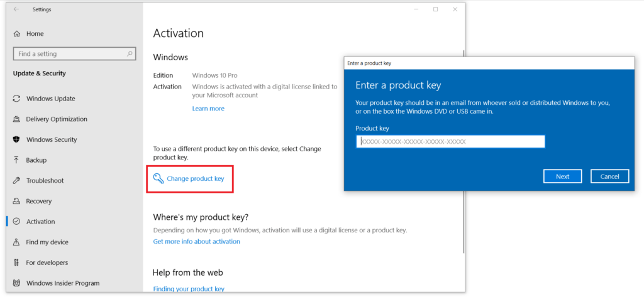
Task: Close the Settings window
Action: click(x=455, y=9)
